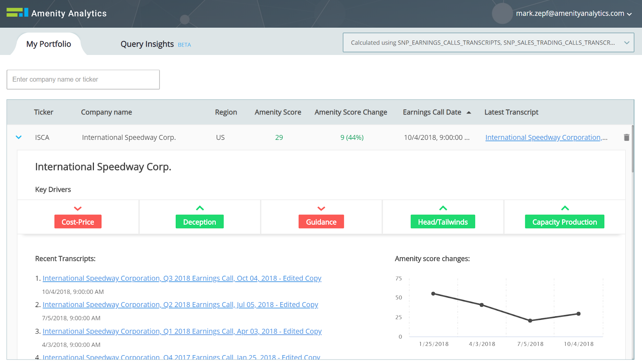The width and height of the screenshot is (642, 364).
Task: Click the Latest Transcript column header
Action: (x=511, y=112)
